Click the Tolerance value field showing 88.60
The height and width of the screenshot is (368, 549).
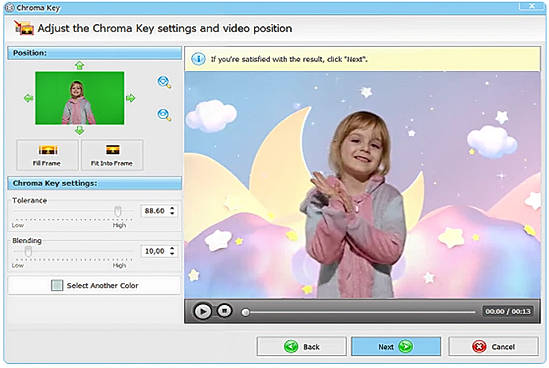coord(154,211)
